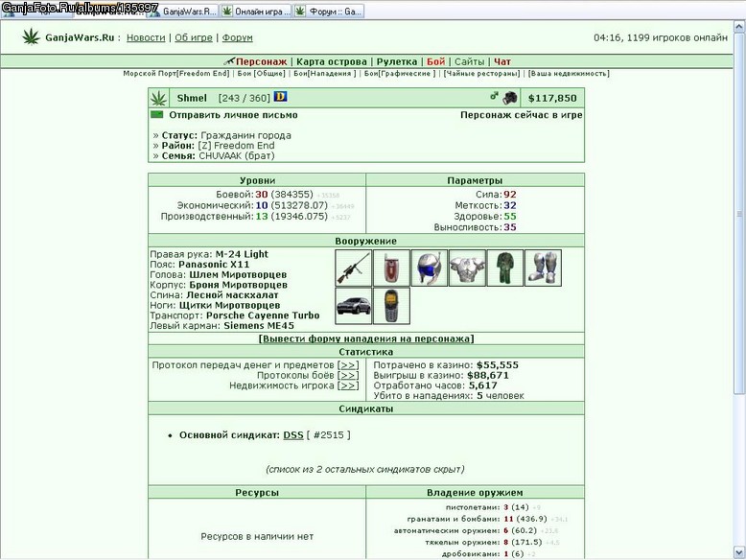Image resolution: width=746 pixels, height=560 pixels.
Task: Open the Форум link in the header
Action: click(238, 37)
